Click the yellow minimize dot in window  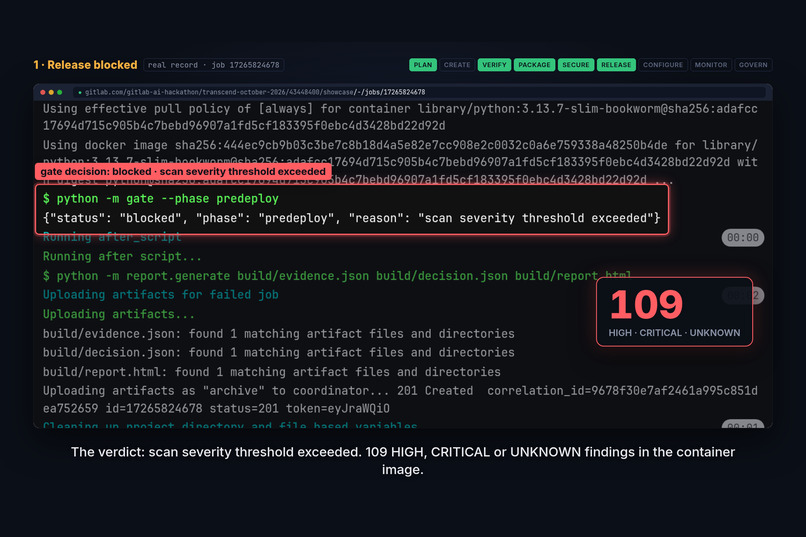pyautogui.click(x=51, y=92)
